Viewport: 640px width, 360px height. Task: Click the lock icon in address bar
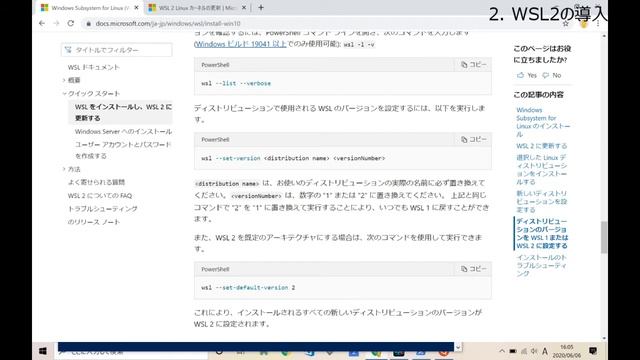click(88, 24)
